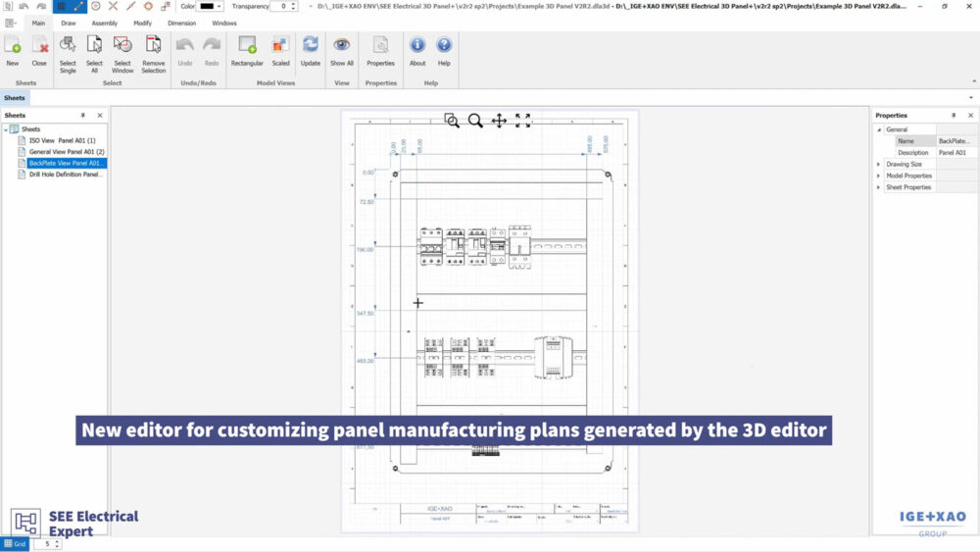980x552 pixels.
Task: Switch to the Main ribbon tab
Action: (x=39, y=24)
